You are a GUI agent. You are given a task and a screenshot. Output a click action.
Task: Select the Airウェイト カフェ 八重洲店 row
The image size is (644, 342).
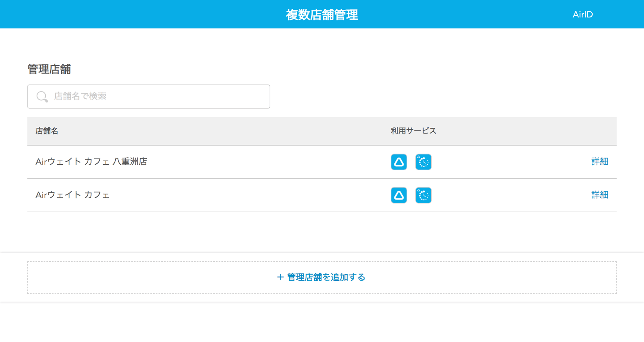tap(201, 162)
